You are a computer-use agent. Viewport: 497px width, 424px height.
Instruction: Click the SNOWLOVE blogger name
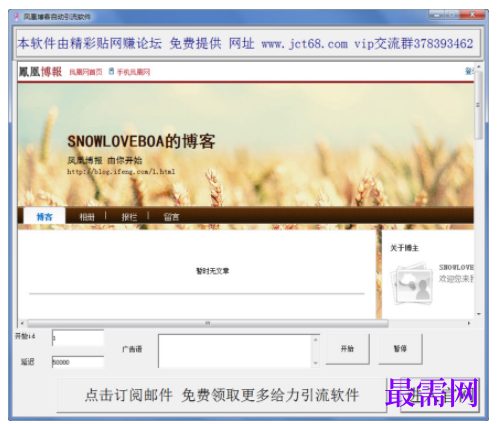456,267
